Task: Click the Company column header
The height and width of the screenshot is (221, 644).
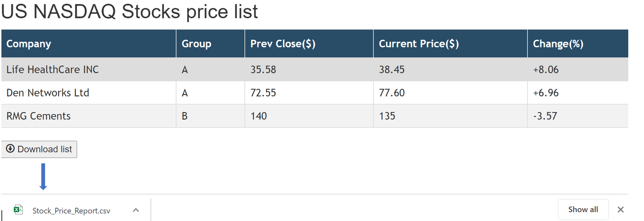Action: pyautogui.click(x=29, y=44)
